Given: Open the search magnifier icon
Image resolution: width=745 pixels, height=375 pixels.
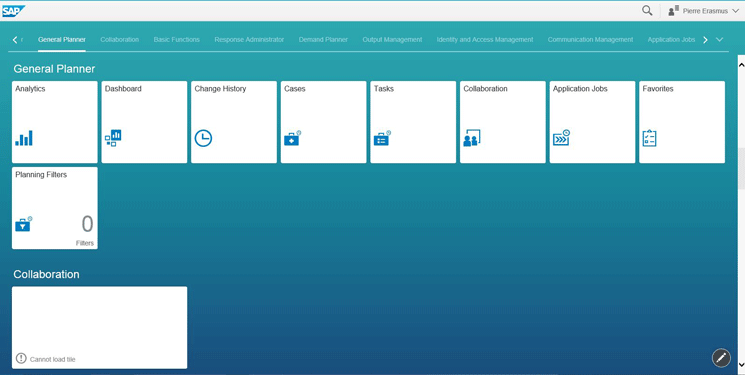Looking at the screenshot, I should tap(647, 10).
